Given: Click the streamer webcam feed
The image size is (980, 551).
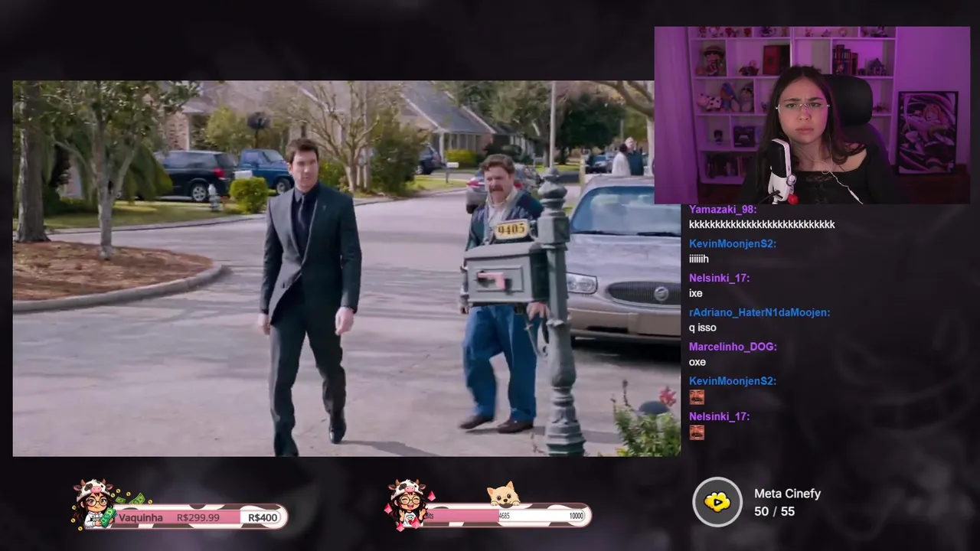Looking at the screenshot, I should click(x=812, y=116).
